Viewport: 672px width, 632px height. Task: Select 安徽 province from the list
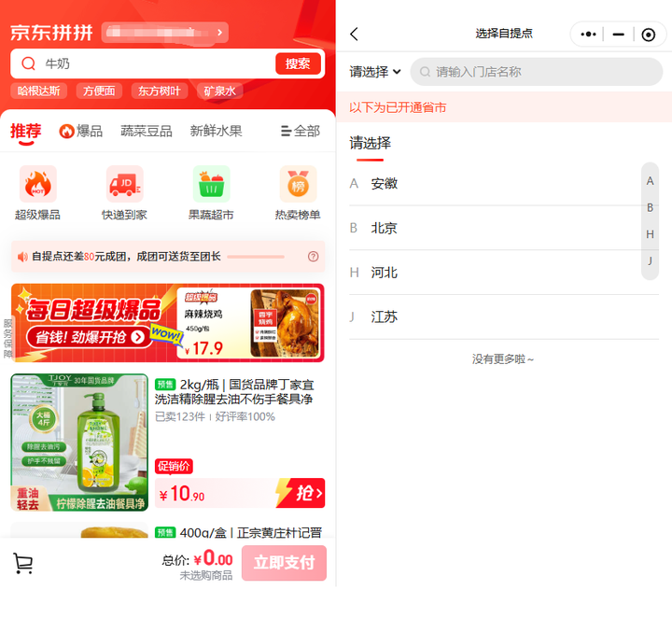click(x=385, y=184)
